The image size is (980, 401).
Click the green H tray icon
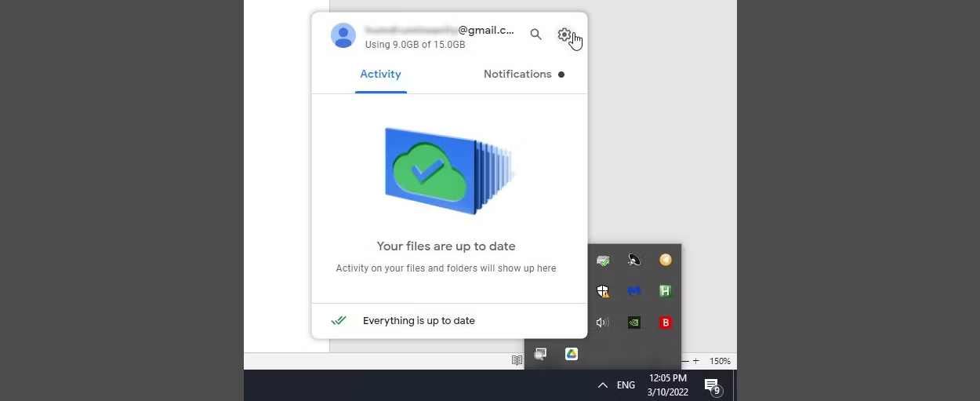click(666, 291)
